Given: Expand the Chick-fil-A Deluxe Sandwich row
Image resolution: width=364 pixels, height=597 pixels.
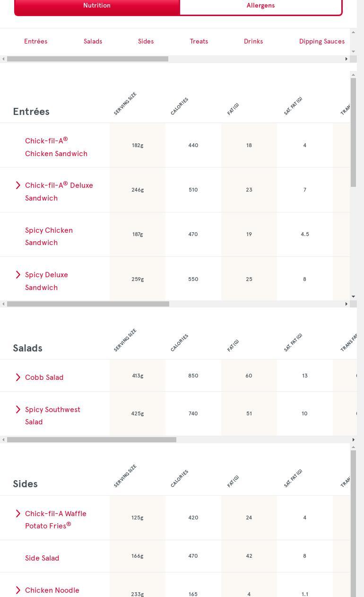Looking at the screenshot, I should coord(18,185).
